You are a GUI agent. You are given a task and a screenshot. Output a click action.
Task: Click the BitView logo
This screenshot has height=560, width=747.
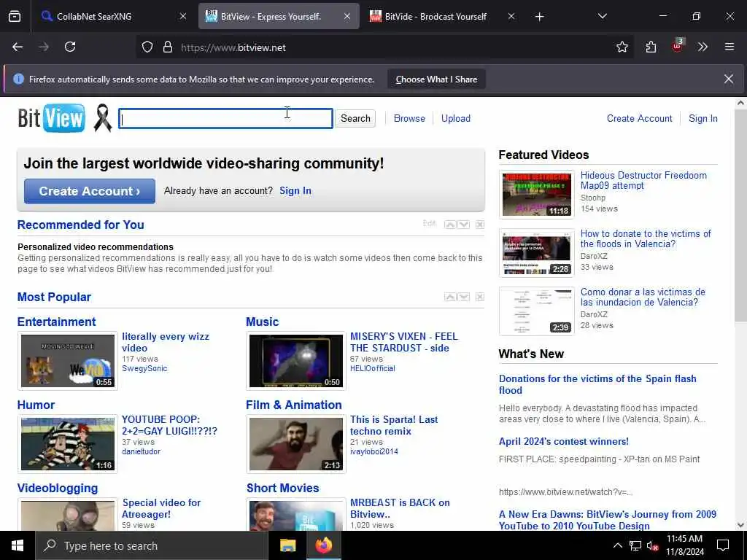pyautogui.click(x=52, y=118)
